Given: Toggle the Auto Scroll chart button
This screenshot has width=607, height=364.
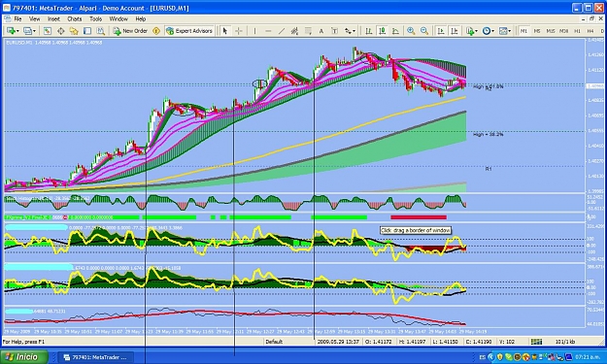Looking at the screenshot, I should click(441, 31).
